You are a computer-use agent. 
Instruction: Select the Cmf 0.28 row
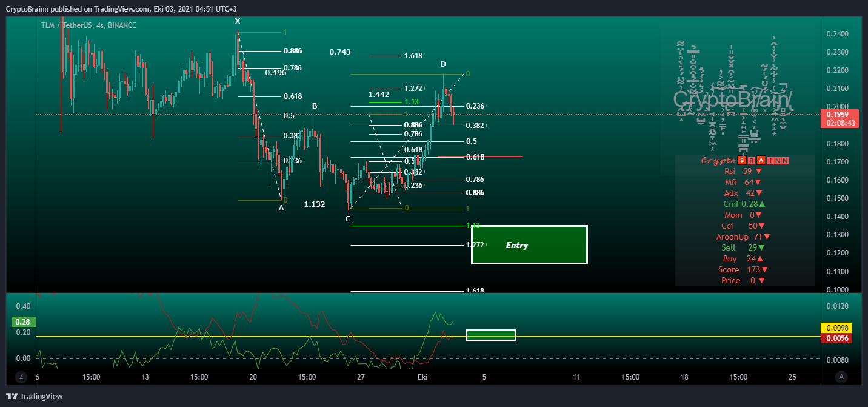click(744, 204)
